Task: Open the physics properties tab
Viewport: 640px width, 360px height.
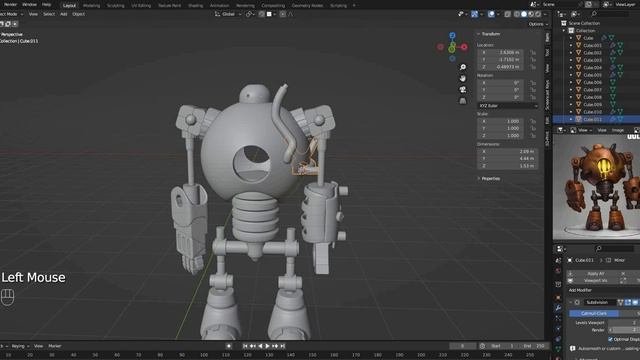Action: [x=558, y=328]
